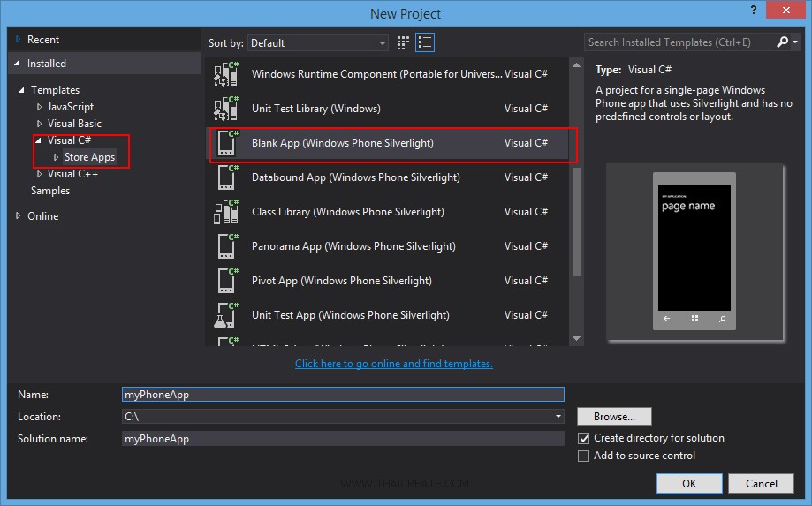Click the Databound App template icon
The image size is (812, 506).
226,177
